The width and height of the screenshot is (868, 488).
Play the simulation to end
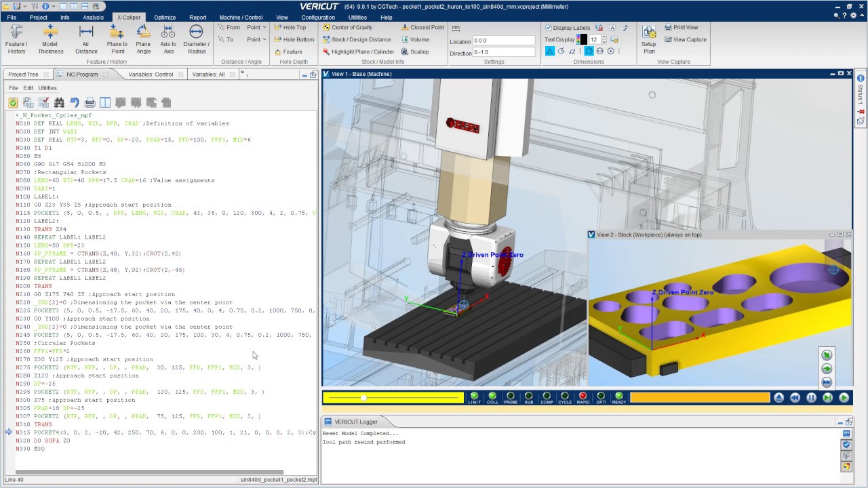[844, 398]
